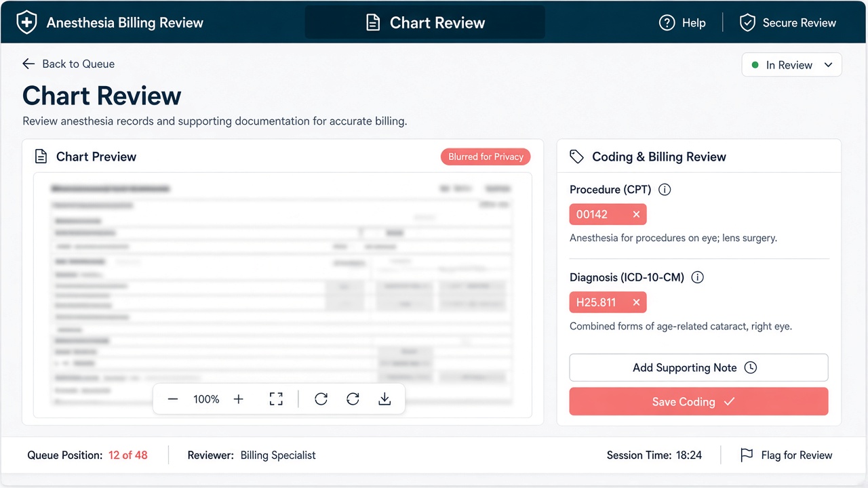
Task: Zoom in with the plus icon
Action: tap(239, 399)
